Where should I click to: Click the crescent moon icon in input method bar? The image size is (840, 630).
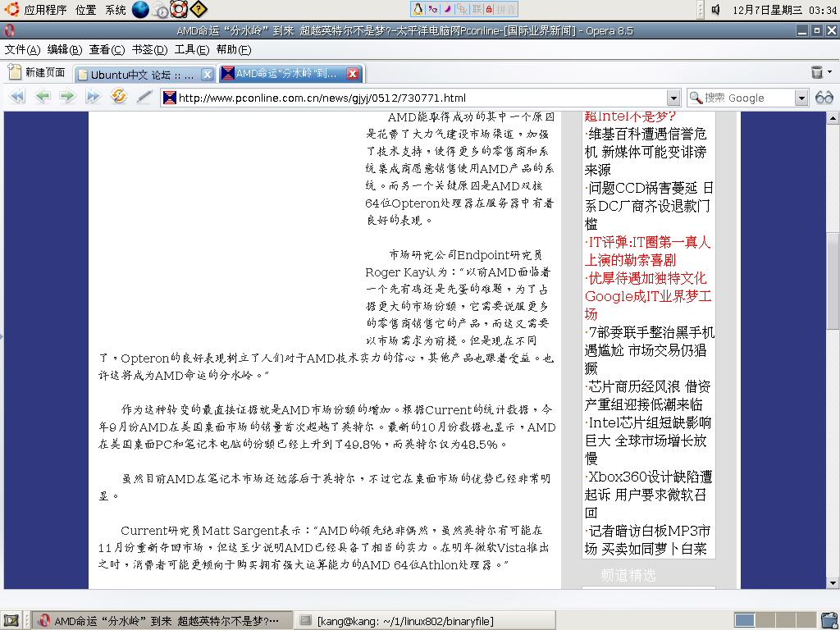coord(448,9)
